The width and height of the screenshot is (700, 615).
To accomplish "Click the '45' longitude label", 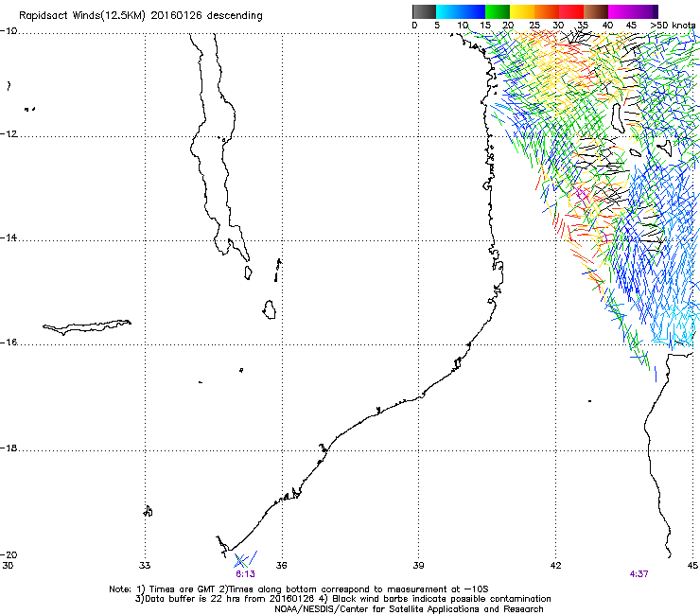I will pyautogui.click(x=692, y=566).
